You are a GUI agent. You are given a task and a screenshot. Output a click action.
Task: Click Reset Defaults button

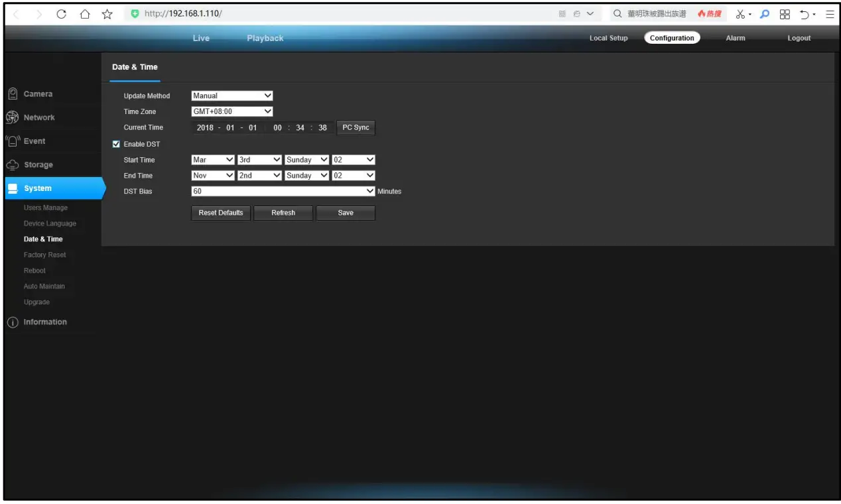coord(221,213)
